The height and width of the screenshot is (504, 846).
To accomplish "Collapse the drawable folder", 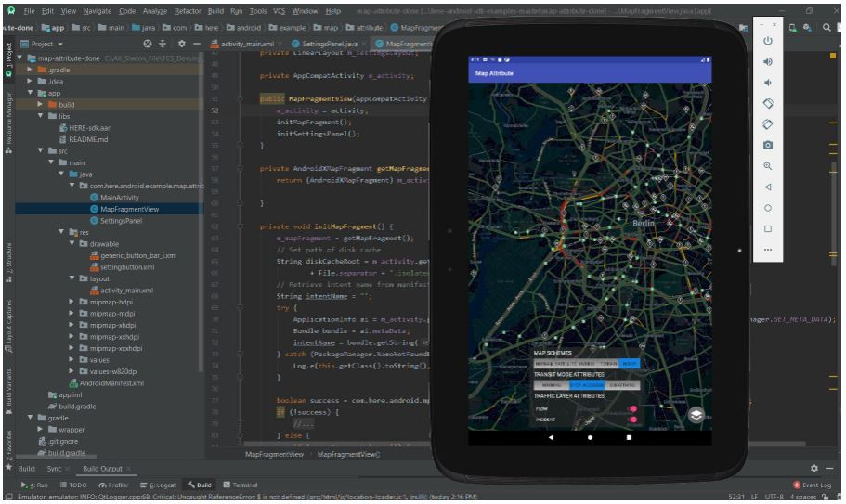I will (72, 243).
